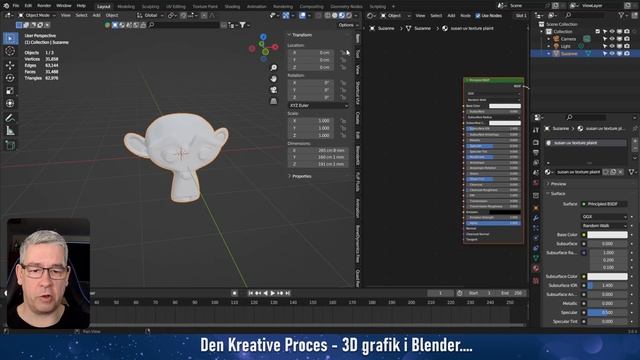
Task: Switch to the UV Editing workspace tab
Action: click(176, 7)
